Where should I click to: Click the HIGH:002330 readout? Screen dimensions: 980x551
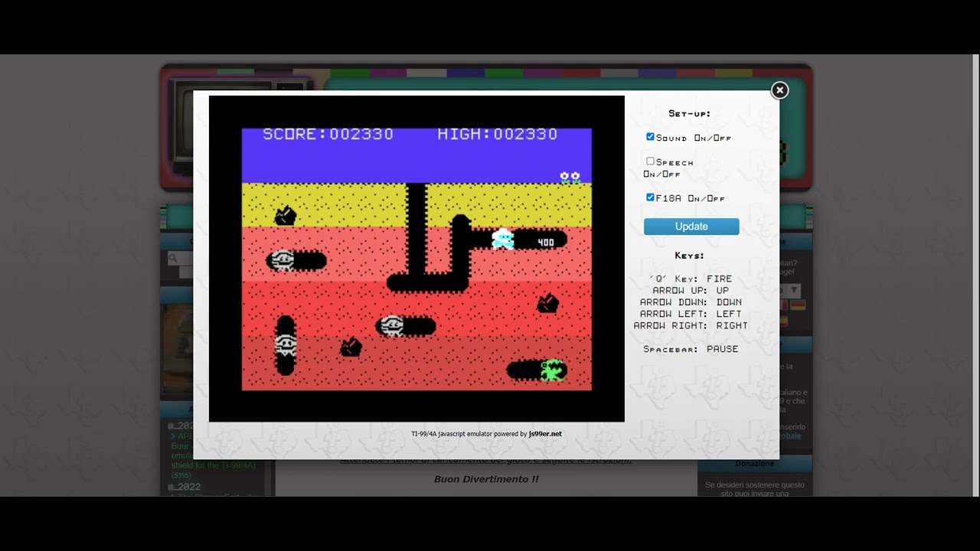497,134
